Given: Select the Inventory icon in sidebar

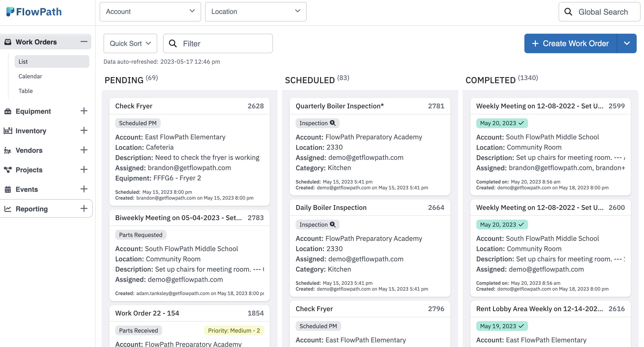Looking at the screenshot, I should (8, 131).
